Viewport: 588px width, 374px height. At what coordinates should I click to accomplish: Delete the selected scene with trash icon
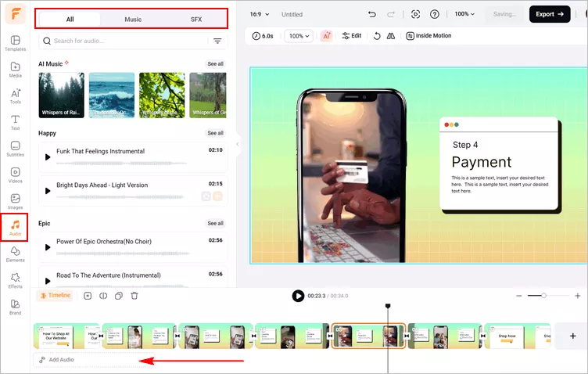click(134, 296)
